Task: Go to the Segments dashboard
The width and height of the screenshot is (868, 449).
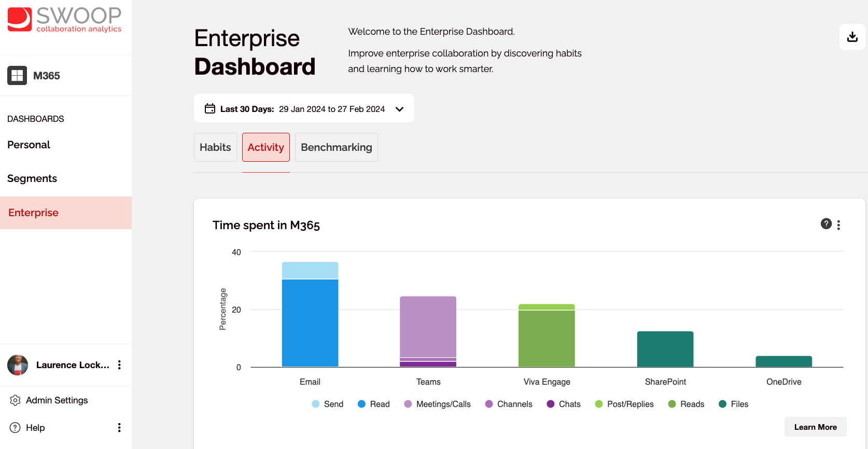Action: (x=32, y=178)
